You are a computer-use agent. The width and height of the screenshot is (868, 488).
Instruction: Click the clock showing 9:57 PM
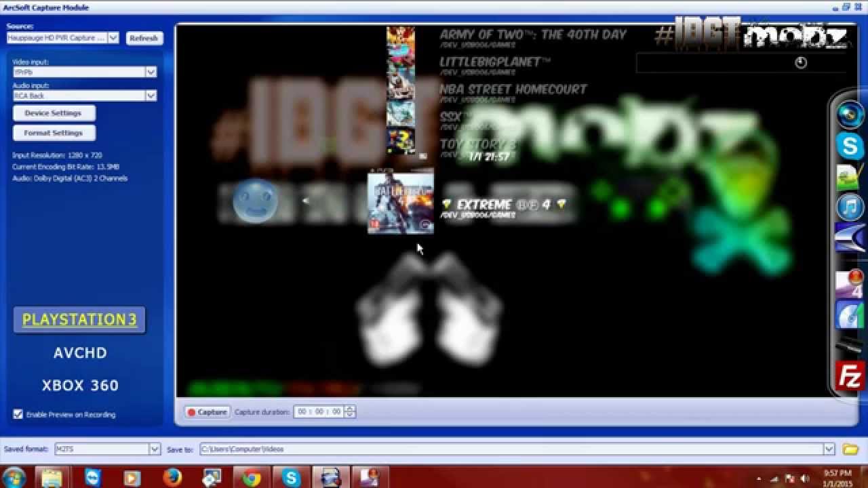tap(837, 473)
